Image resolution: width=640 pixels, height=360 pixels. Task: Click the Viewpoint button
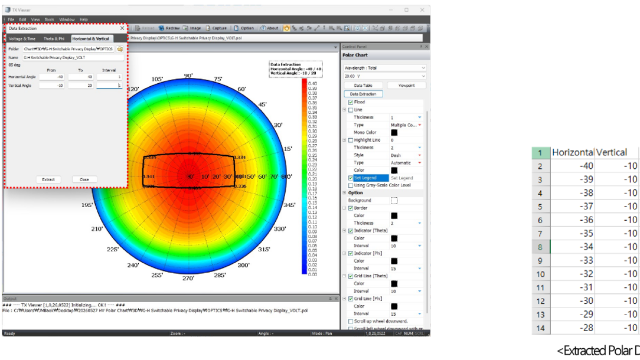406,86
